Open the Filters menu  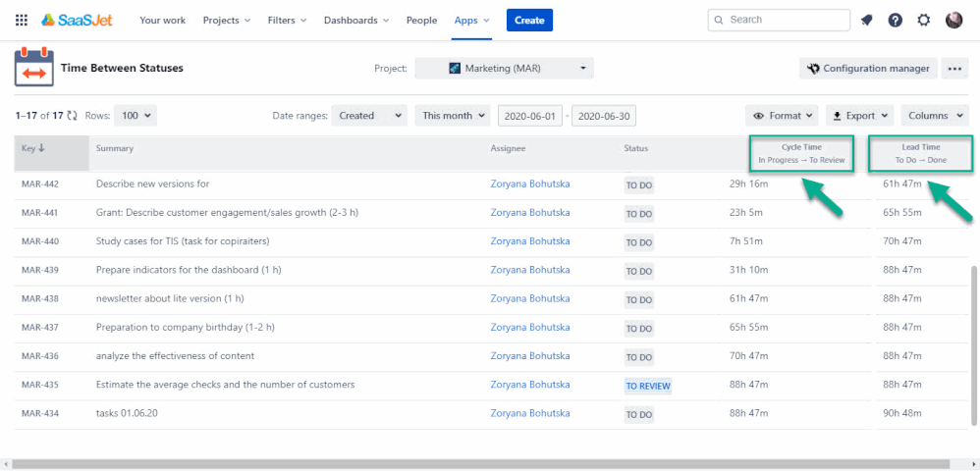[x=287, y=20]
